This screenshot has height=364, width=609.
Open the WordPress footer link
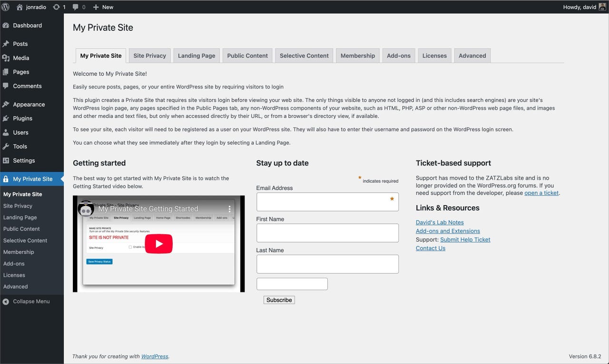155,356
